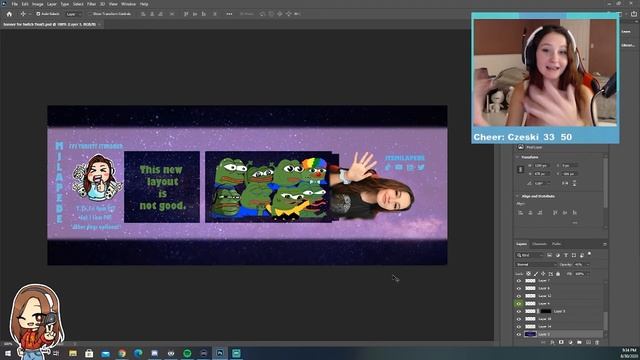Open the three-dots more options in options bar
This screenshot has width=640, height=360.
tap(229, 14)
